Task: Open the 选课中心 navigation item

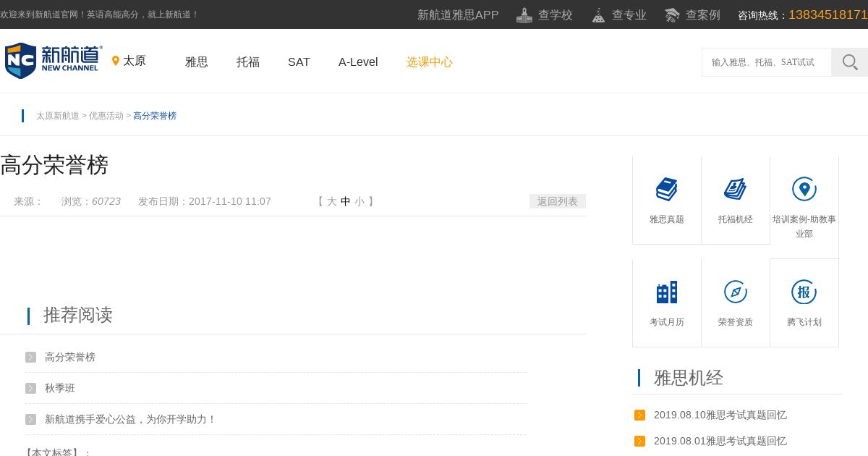Action: coord(430,62)
